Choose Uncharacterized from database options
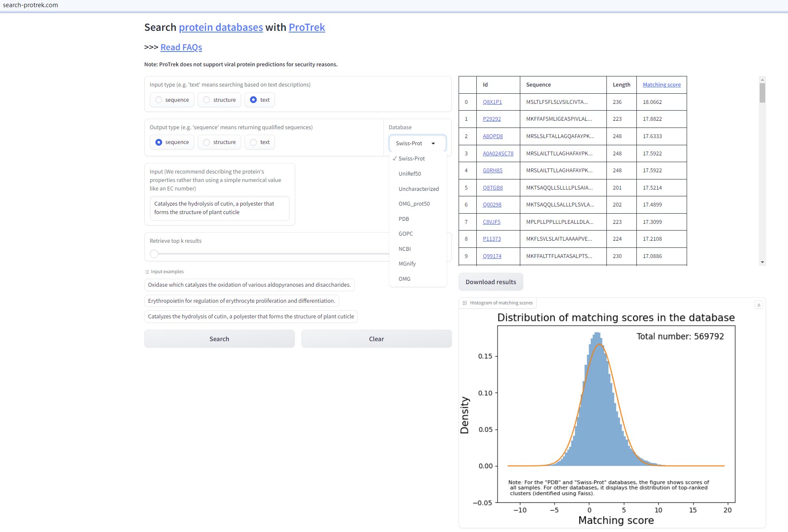The image size is (788, 532). click(x=418, y=189)
